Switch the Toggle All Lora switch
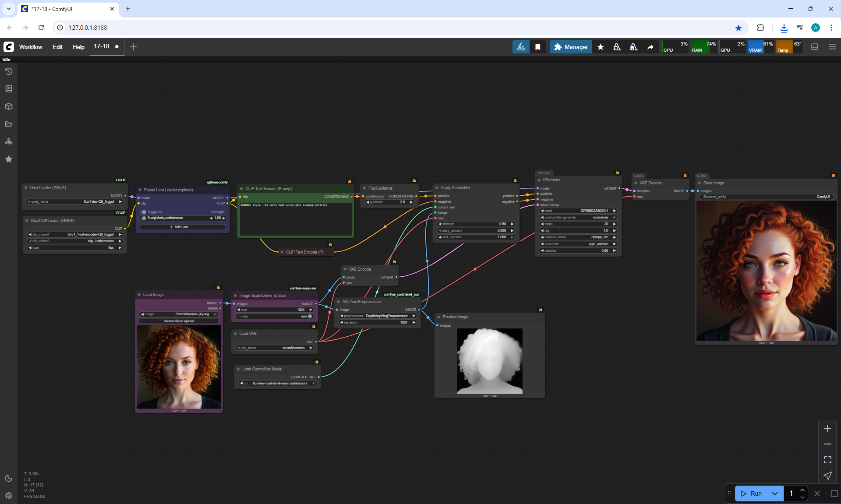Image resolution: width=841 pixels, height=504 pixels. coord(144,212)
